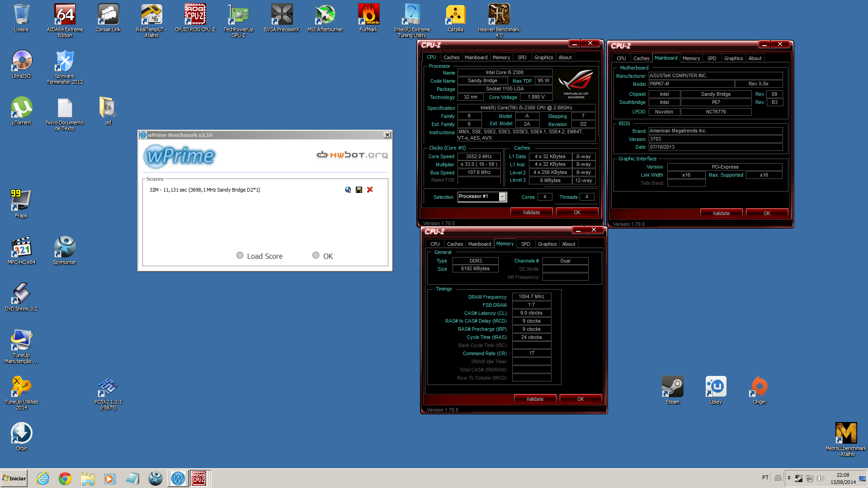Switch to wPrime taskbar button
This screenshot has width=868, height=488.
178,479
